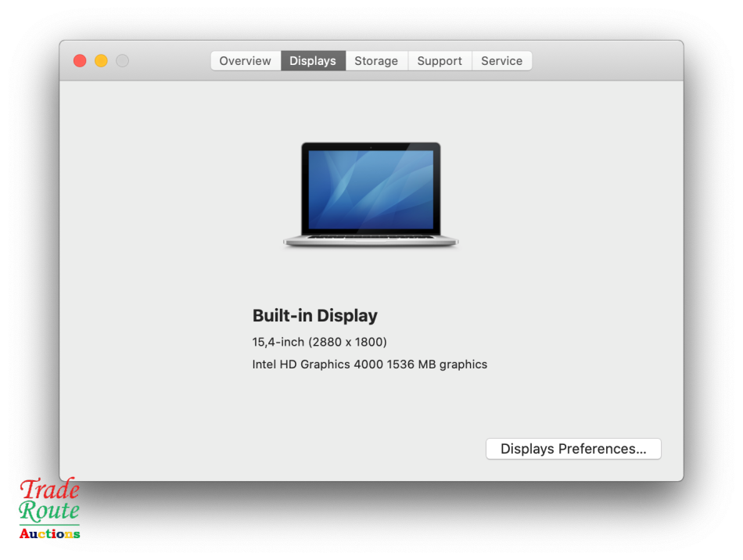Click the word 'Auctions' in the logo
This screenshot has height=560, width=743.
(48, 534)
